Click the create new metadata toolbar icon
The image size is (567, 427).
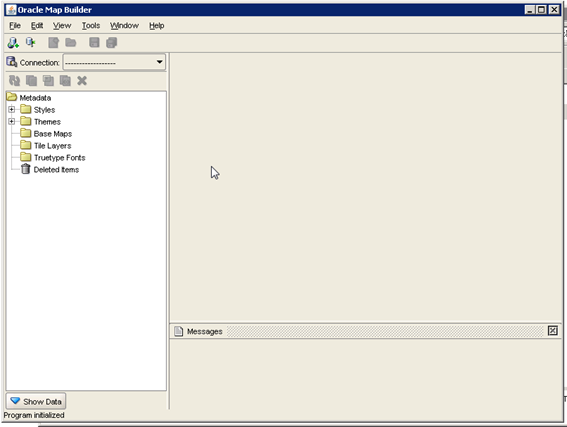(54, 43)
